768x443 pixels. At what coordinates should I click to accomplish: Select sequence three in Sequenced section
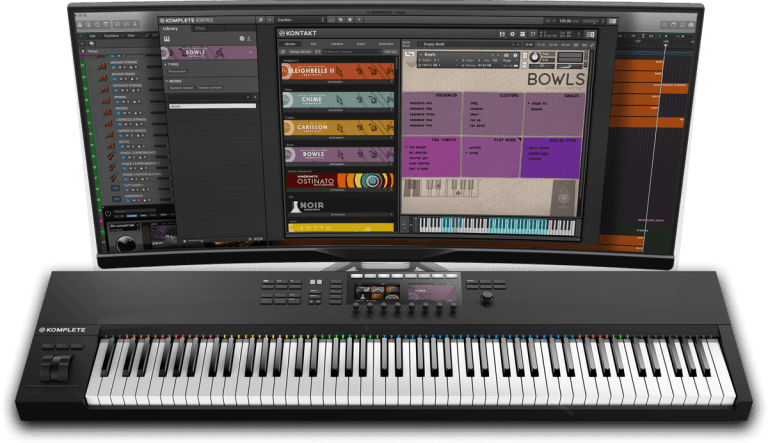click(x=421, y=114)
